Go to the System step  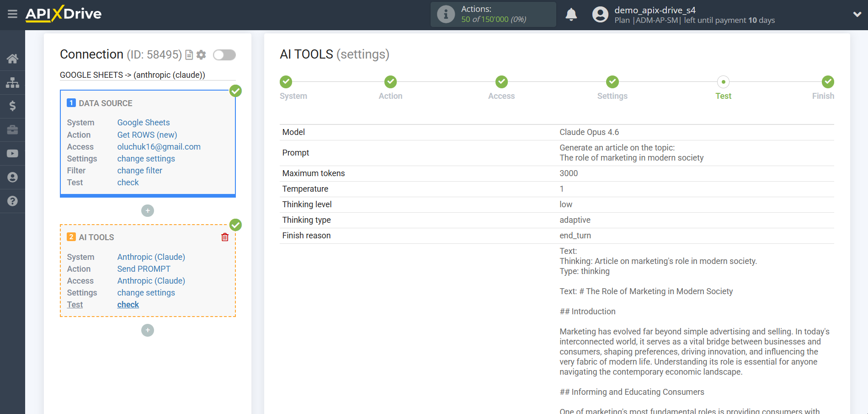coord(286,82)
